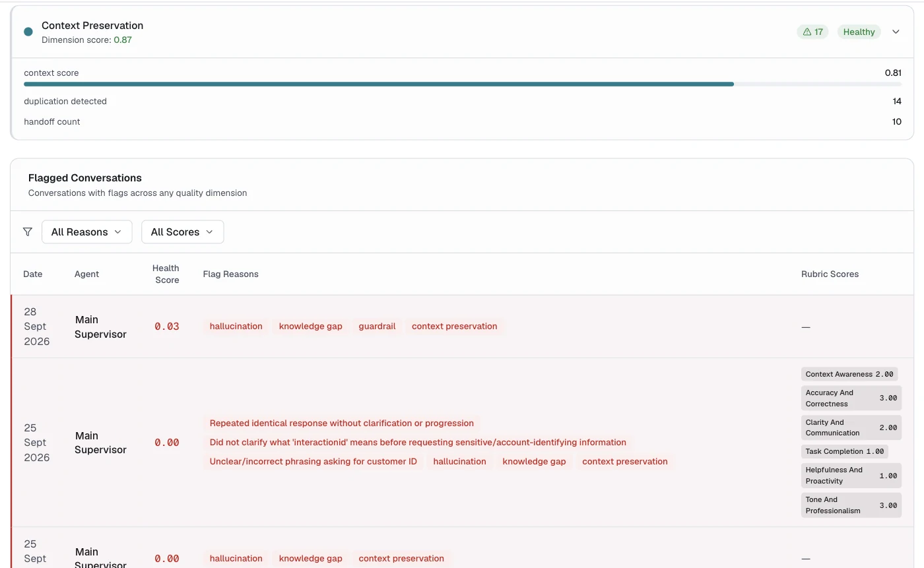Collapse the Context Preservation panel chevron
This screenshot has height=568, width=924.
[896, 32]
